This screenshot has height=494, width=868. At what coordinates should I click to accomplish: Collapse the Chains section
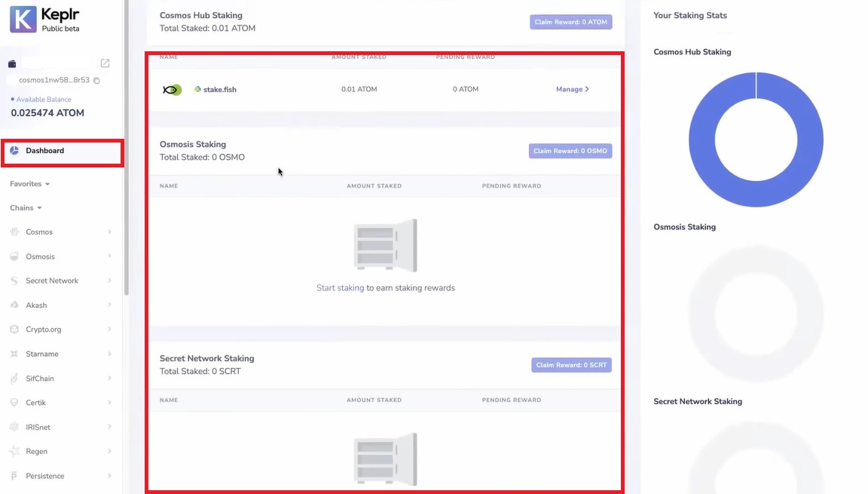coord(26,207)
